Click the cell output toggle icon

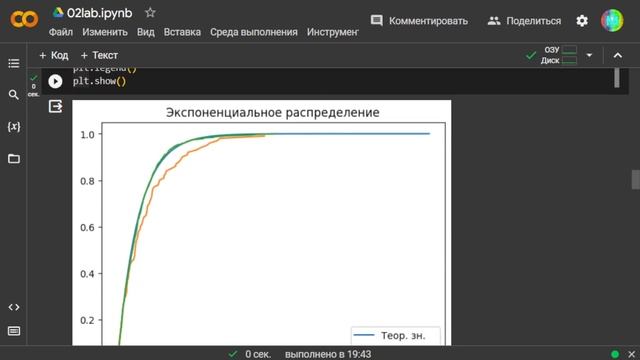click(x=55, y=107)
